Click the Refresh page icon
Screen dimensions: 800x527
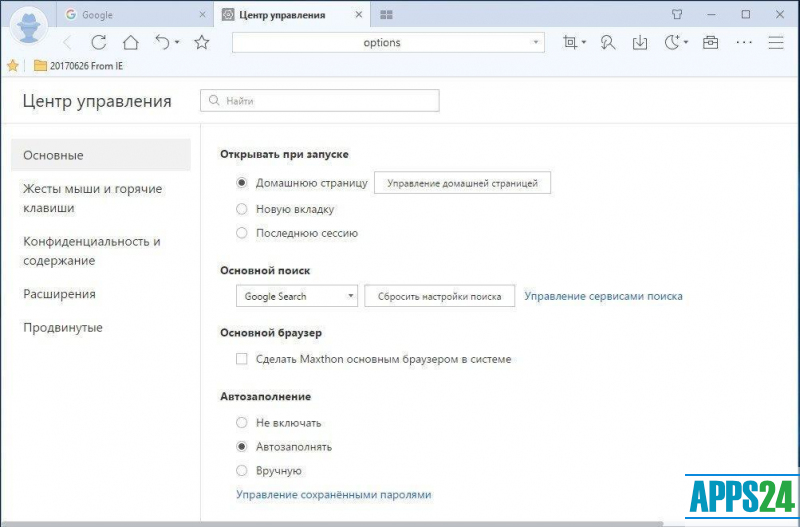[98, 42]
